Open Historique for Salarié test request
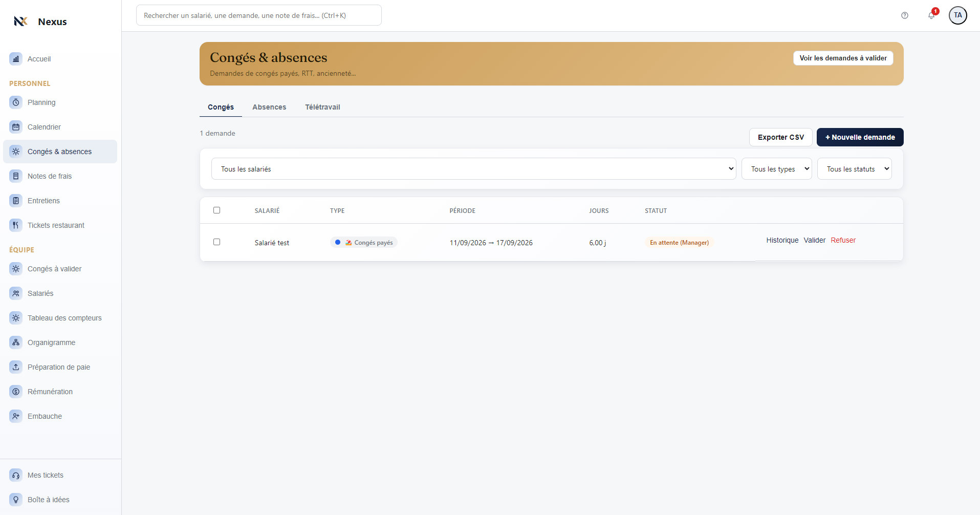 tap(782, 240)
